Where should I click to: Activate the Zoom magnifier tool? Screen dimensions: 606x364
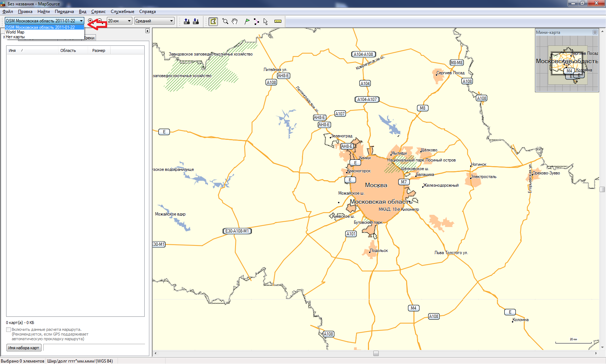[225, 21]
